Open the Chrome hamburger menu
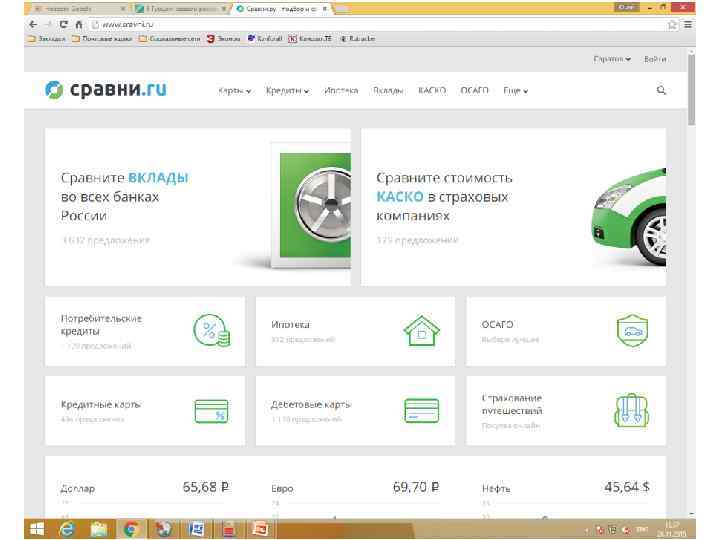This screenshot has width=720, height=540. pos(688,25)
